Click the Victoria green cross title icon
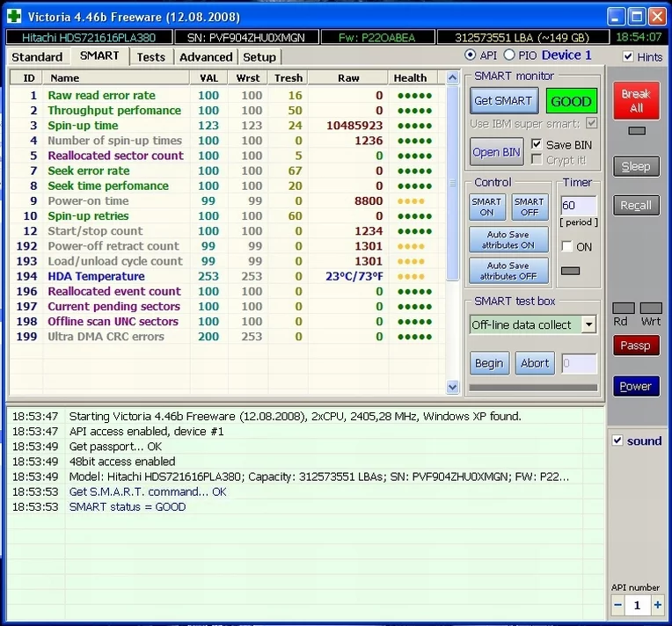The image size is (672, 626). click(x=14, y=17)
